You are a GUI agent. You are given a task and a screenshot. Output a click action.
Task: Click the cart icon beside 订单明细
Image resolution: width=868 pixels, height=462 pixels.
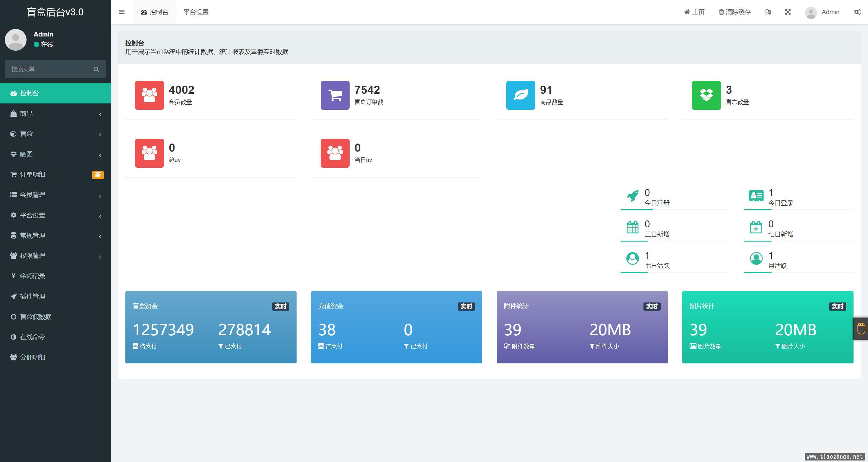pos(14,174)
